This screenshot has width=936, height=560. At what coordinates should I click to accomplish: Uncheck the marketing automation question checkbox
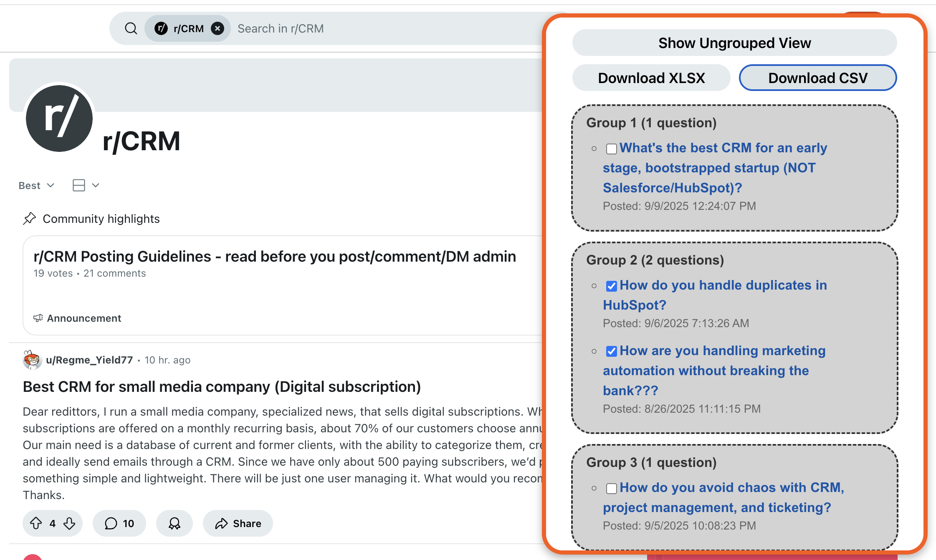click(x=612, y=352)
